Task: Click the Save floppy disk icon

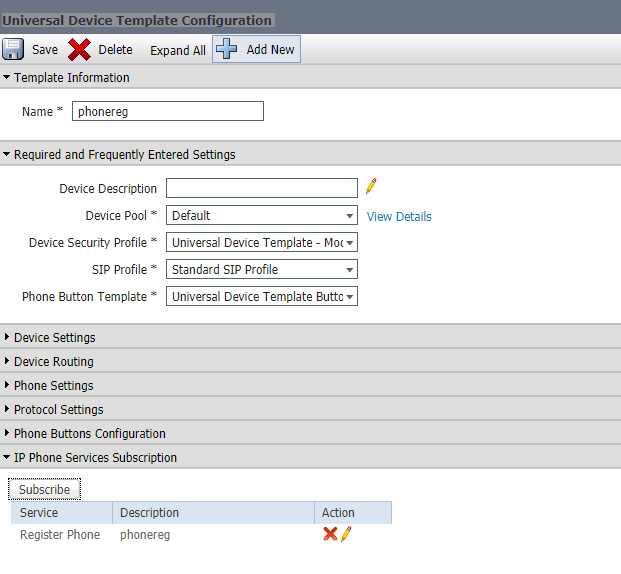Action: [x=14, y=50]
